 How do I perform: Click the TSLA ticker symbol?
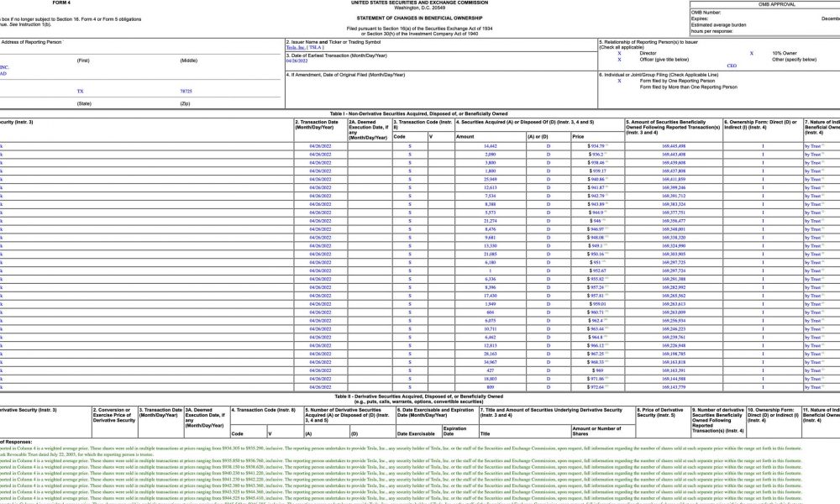pyautogui.click(x=316, y=48)
